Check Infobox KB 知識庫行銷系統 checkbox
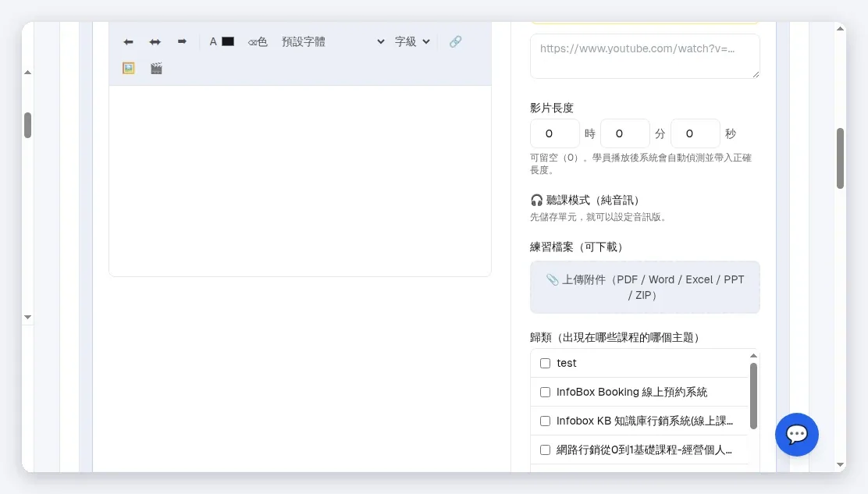868x494 pixels. pos(546,421)
